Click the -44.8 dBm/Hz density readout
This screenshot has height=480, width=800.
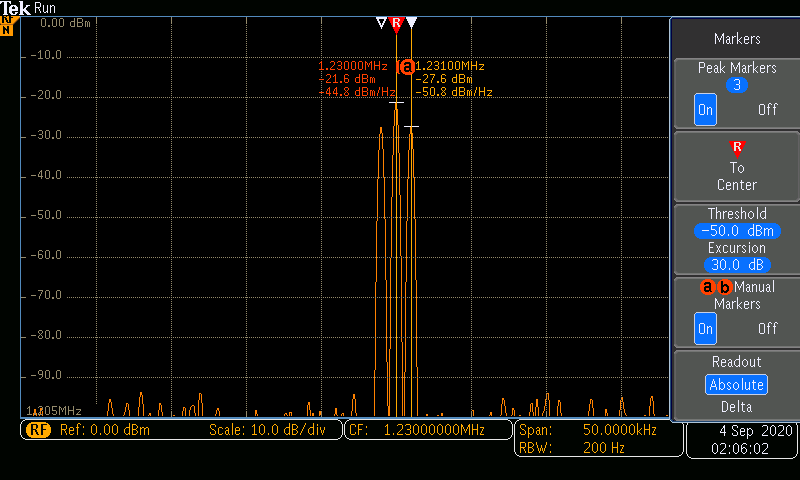357,92
